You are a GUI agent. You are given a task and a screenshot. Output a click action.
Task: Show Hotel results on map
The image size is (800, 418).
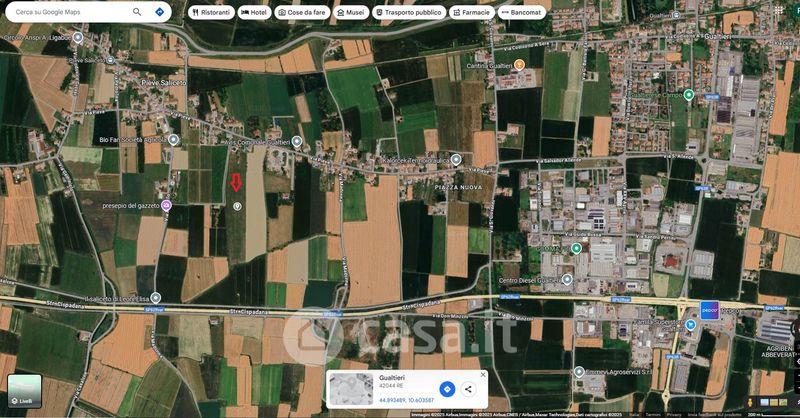pyautogui.click(x=253, y=13)
